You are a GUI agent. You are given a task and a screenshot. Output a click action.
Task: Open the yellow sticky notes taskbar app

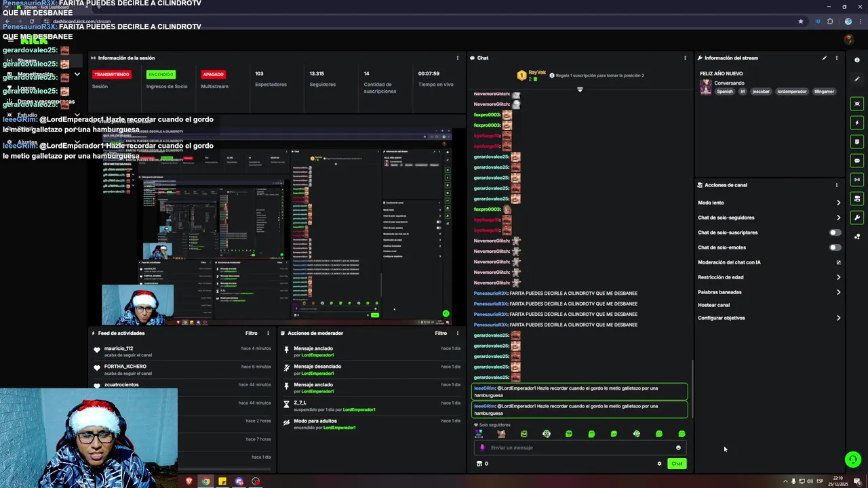[x=222, y=481]
